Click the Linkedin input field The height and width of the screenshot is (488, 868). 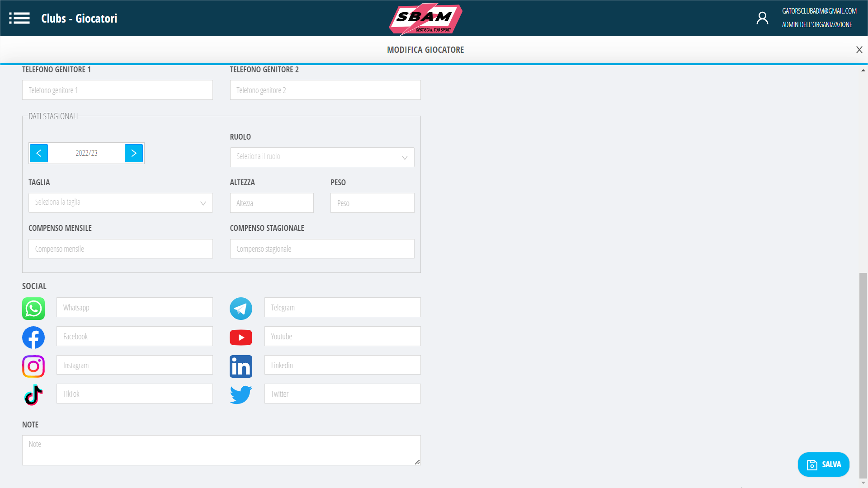coord(343,365)
